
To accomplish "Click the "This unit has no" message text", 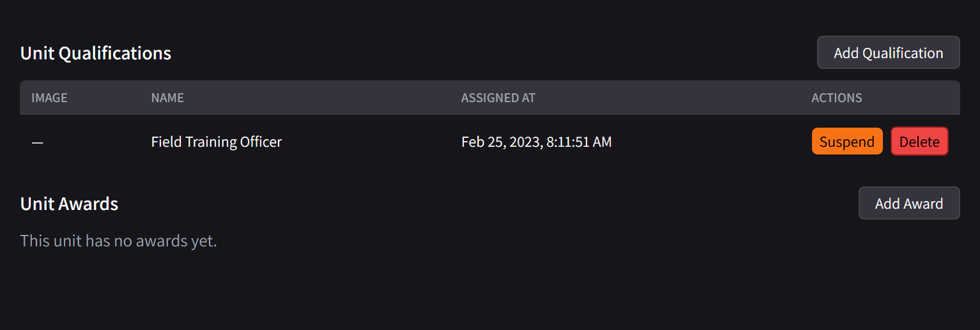I will pyautogui.click(x=75, y=241).
